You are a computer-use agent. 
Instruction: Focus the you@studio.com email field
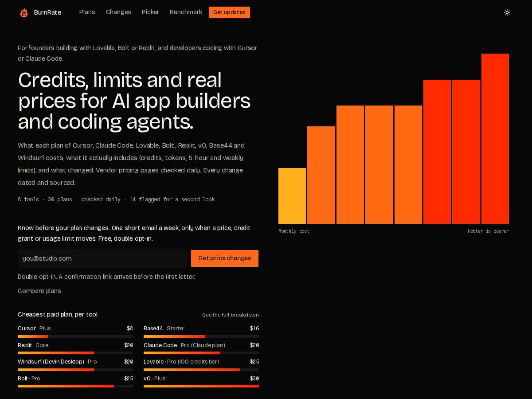(x=102, y=258)
